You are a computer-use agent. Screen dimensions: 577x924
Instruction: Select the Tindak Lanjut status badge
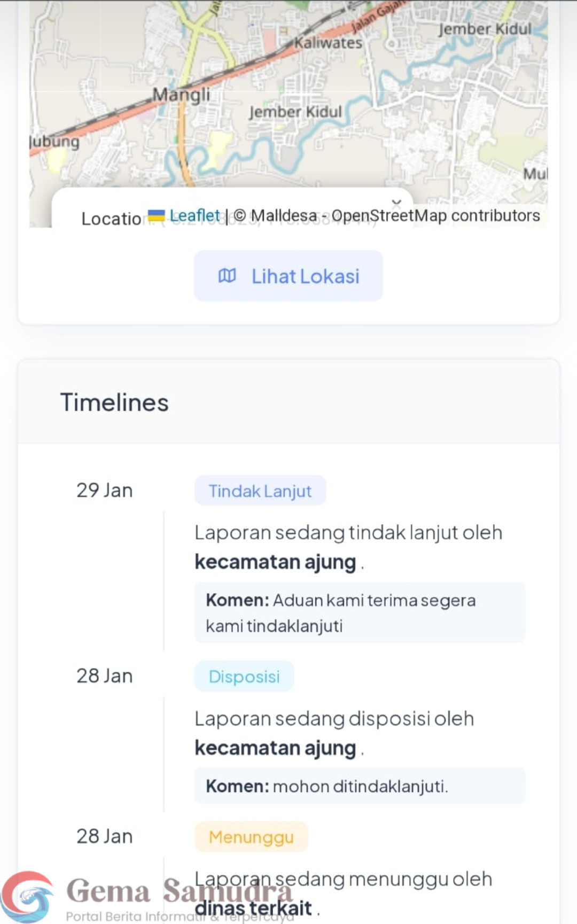click(x=260, y=491)
